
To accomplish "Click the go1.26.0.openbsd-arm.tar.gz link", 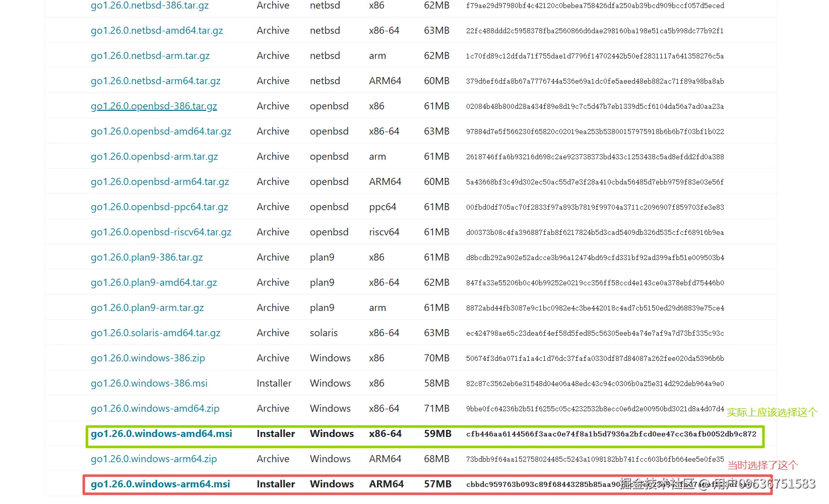I will [x=154, y=157].
